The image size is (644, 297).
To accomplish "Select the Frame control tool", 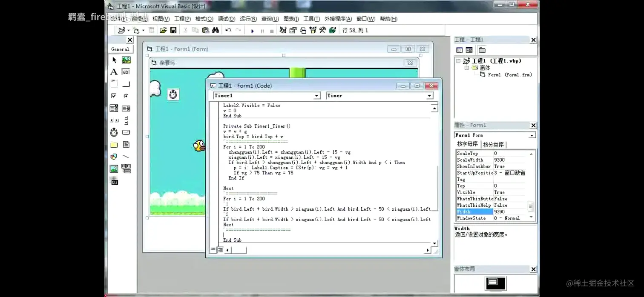I will pos(114,84).
